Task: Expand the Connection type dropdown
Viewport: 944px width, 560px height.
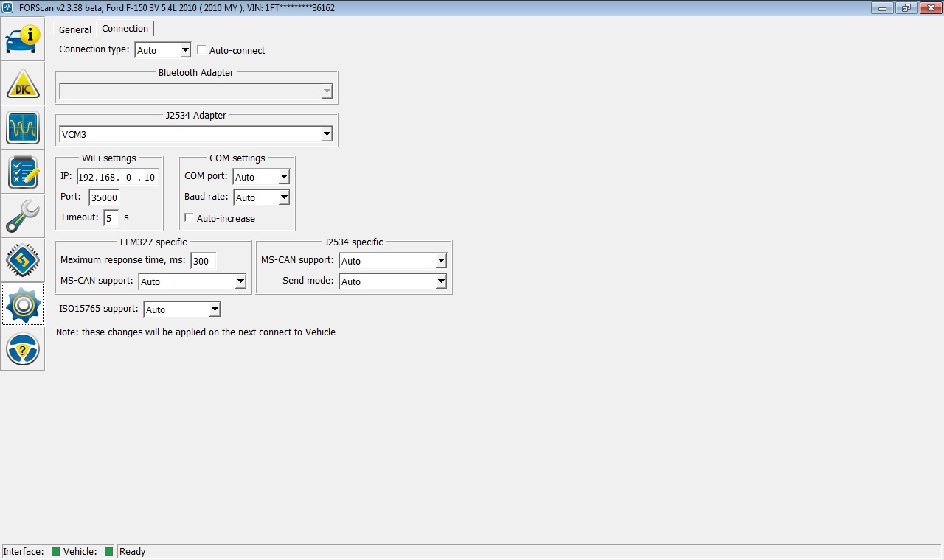Action: (x=163, y=50)
